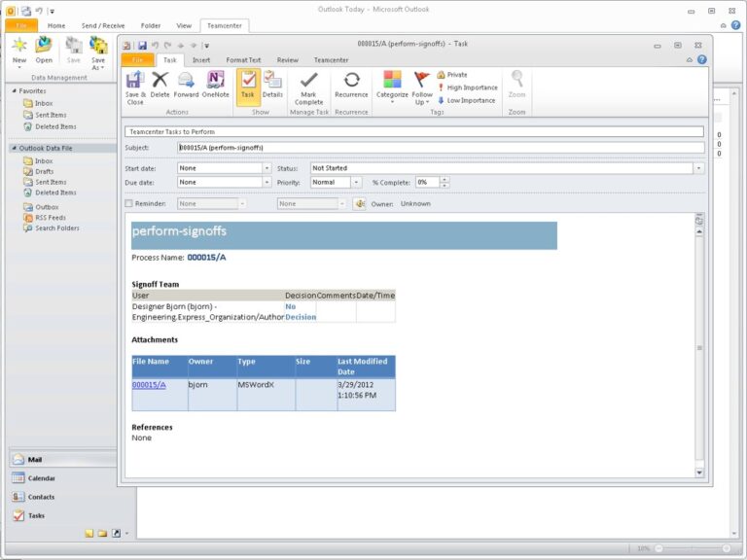
Task: Open the File tab in the Task window
Action: (x=138, y=60)
